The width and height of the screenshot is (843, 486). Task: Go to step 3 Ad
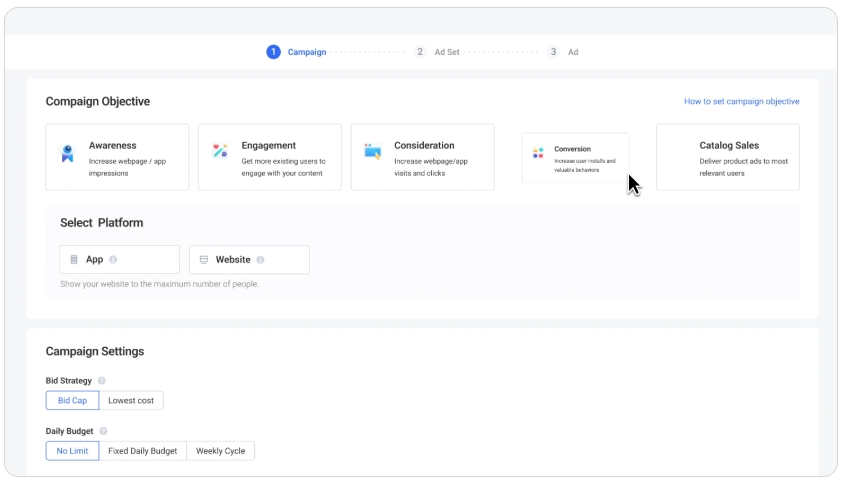pyautogui.click(x=563, y=52)
